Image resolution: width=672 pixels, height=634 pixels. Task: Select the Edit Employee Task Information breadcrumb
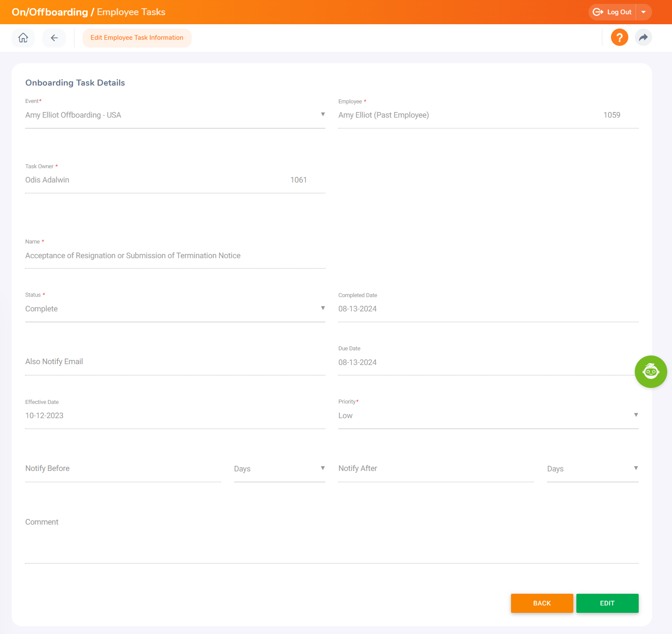(137, 38)
